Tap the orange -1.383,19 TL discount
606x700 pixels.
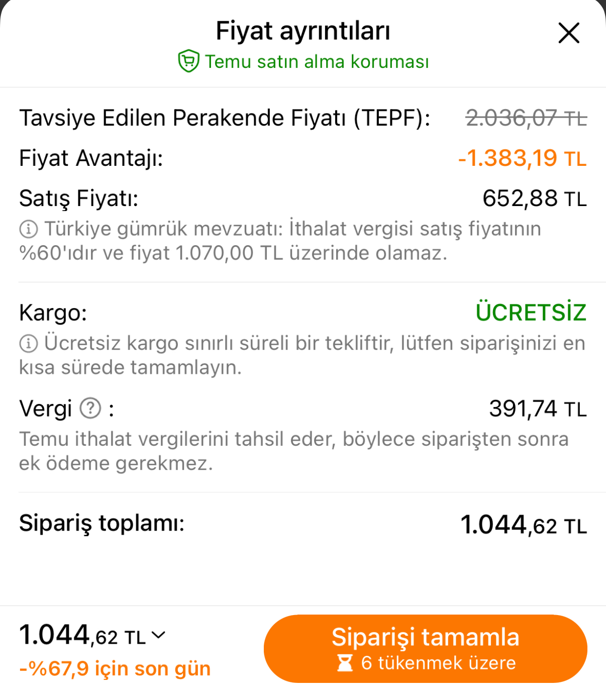pos(522,159)
